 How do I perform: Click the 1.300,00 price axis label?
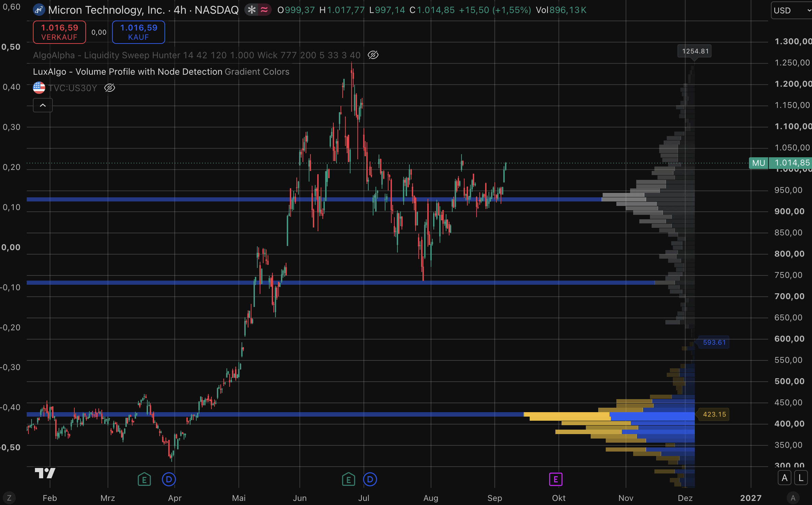(x=793, y=41)
